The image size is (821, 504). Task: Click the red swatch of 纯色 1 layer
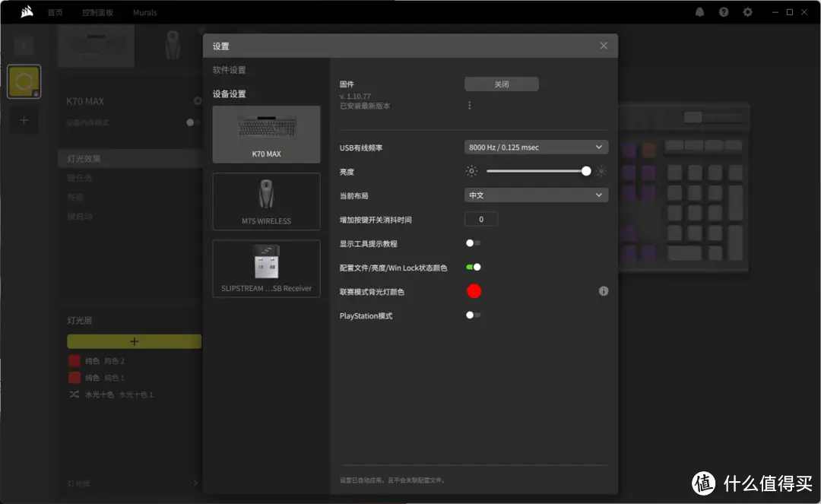coord(74,377)
